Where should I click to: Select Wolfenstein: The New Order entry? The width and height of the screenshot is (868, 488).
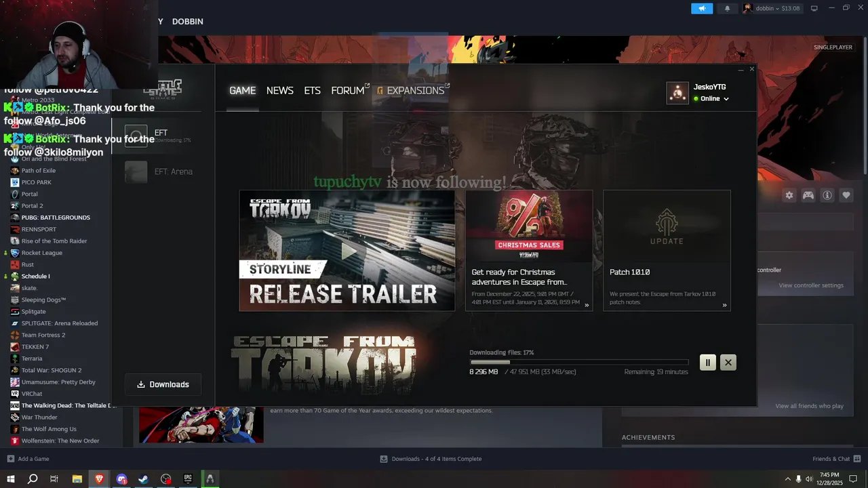(60, 441)
